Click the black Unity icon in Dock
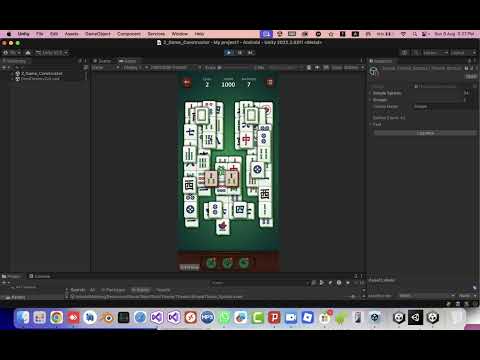 tap(416, 318)
